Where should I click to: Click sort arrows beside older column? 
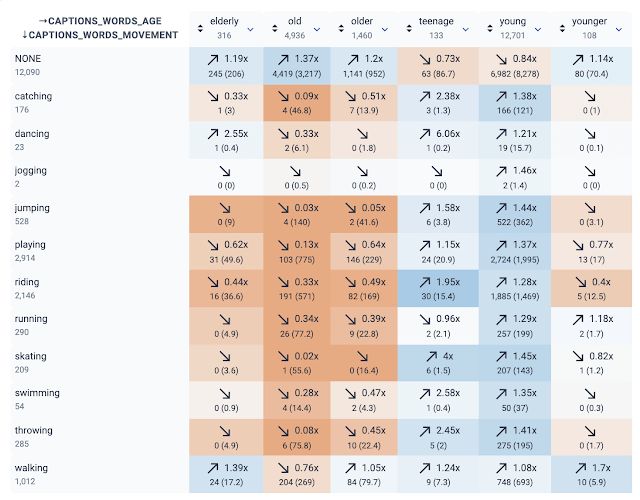click(x=341, y=29)
